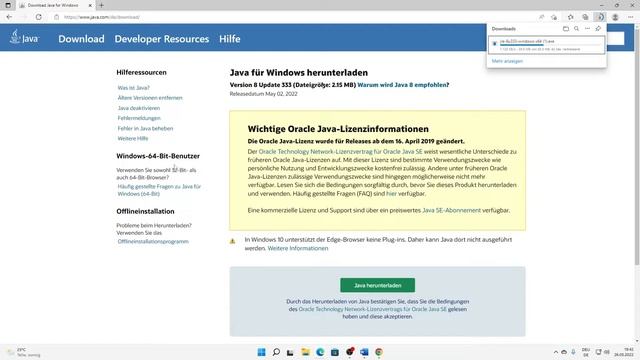Click the lock icon in the address bar
Screen dimensions: 640x360
point(56,17)
